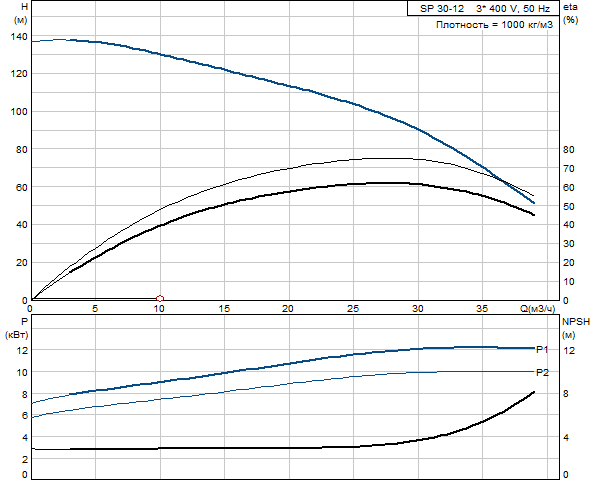Click the 35 tick on flow axis
This screenshot has height=480, width=592.
482,309
